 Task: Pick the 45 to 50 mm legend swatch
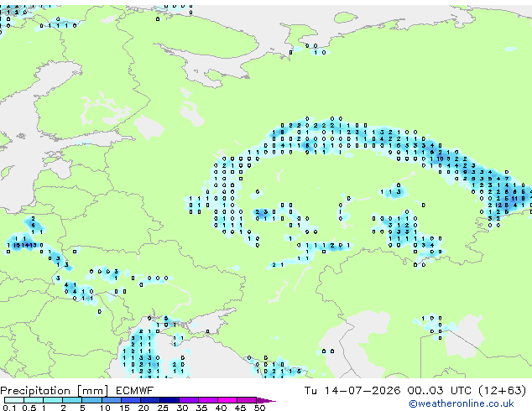tap(247, 400)
